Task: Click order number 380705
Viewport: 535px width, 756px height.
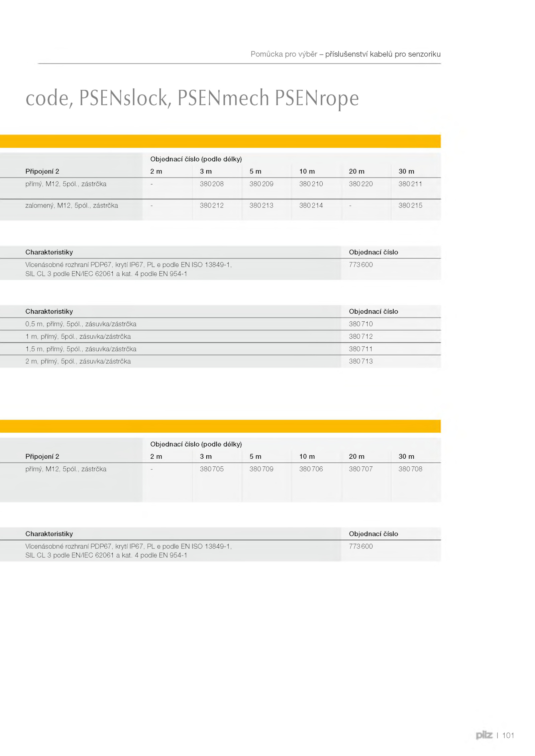Action: tap(212, 469)
